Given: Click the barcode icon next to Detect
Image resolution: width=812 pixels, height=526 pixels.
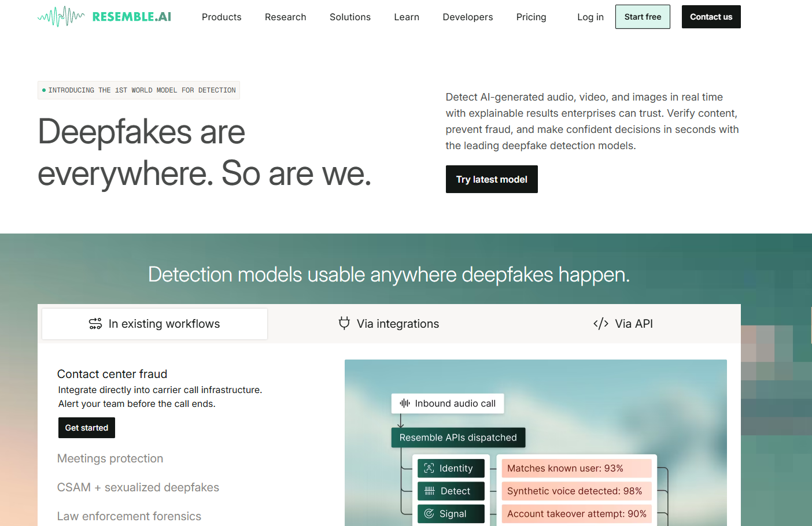Looking at the screenshot, I should [x=430, y=491].
